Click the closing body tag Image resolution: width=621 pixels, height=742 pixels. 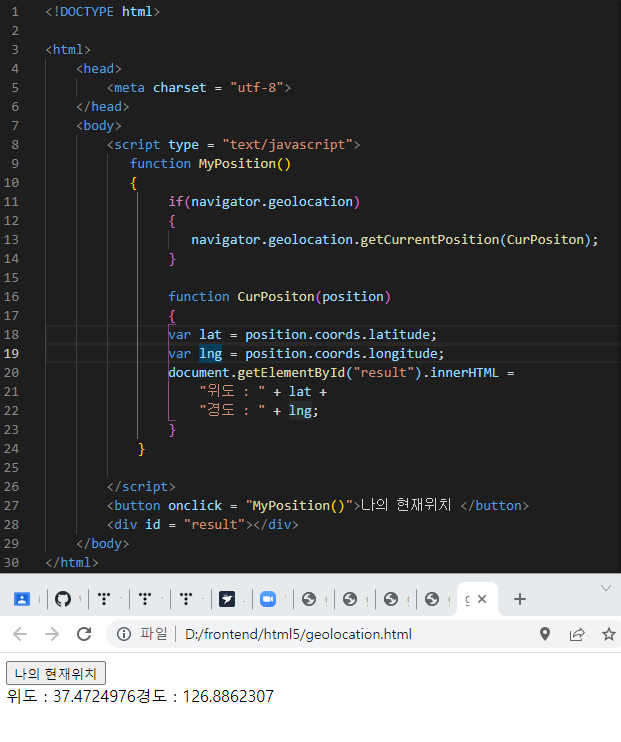(103, 543)
